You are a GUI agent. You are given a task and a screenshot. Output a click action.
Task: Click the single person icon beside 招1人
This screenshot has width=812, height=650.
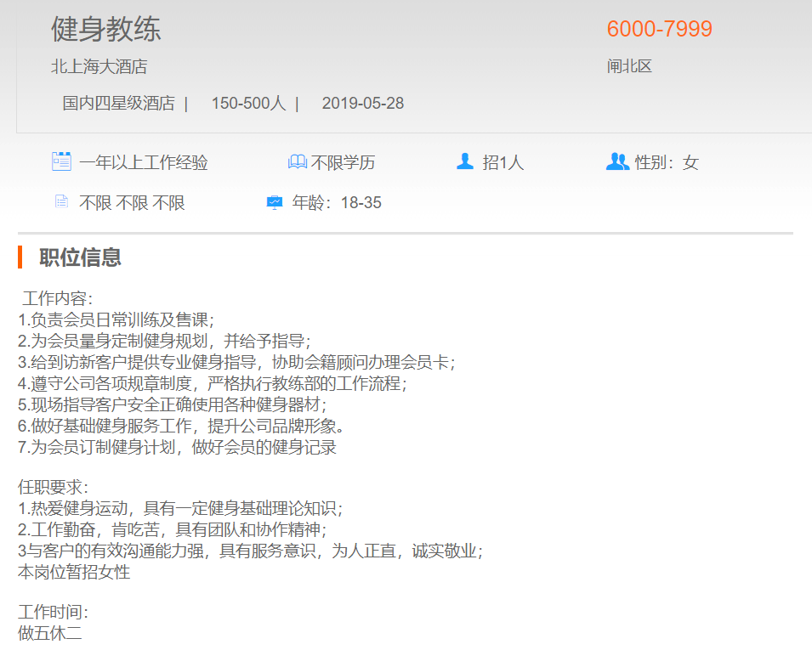(x=465, y=161)
